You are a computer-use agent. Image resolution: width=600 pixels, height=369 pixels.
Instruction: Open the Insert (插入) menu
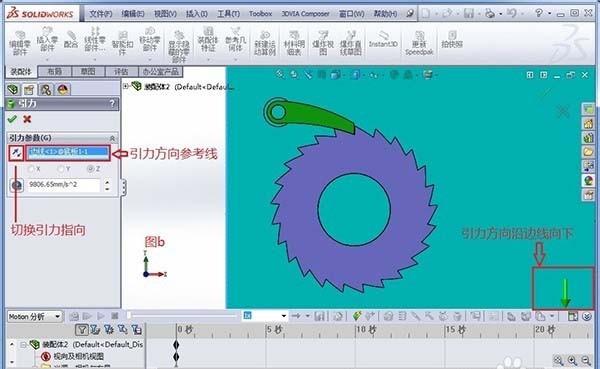click(197, 14)
